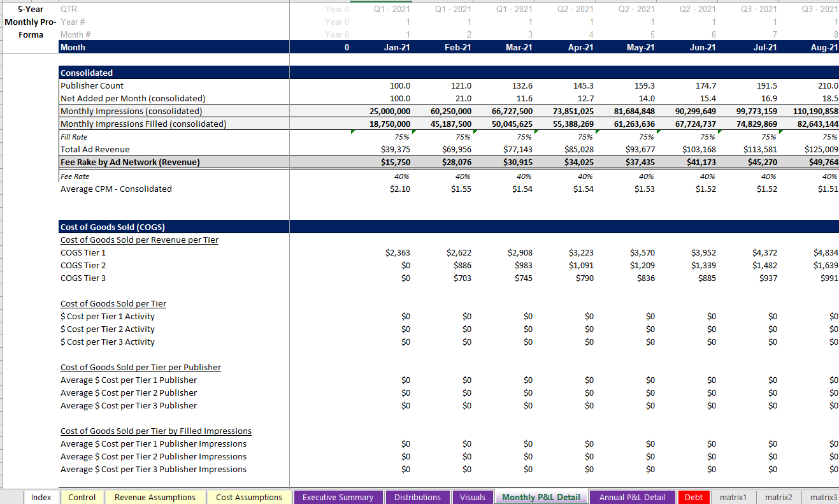Open the Annual P&L Detail tab
839x504 pixels.
(x=632, y=497)
